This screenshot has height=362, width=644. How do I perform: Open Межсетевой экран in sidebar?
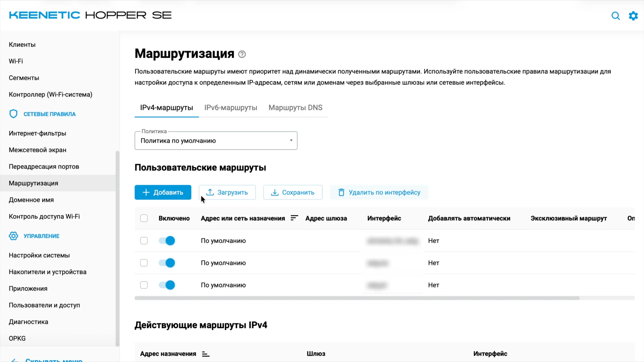coord(58,150)
